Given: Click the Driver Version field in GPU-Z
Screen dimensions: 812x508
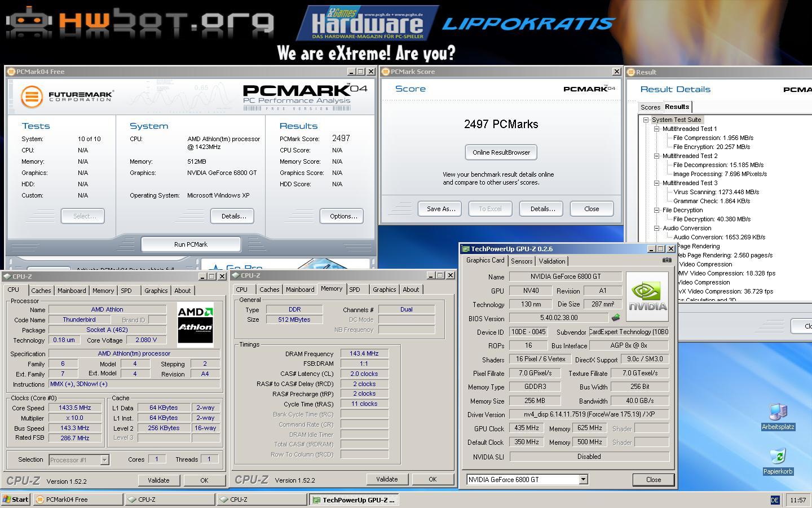Looking at the screenshot, I should pos(589,414).
